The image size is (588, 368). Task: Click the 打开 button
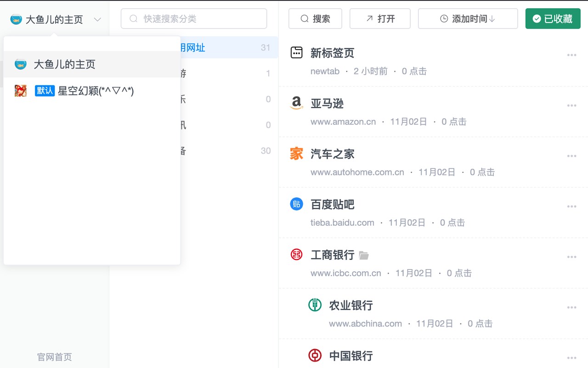coord(380,19)
